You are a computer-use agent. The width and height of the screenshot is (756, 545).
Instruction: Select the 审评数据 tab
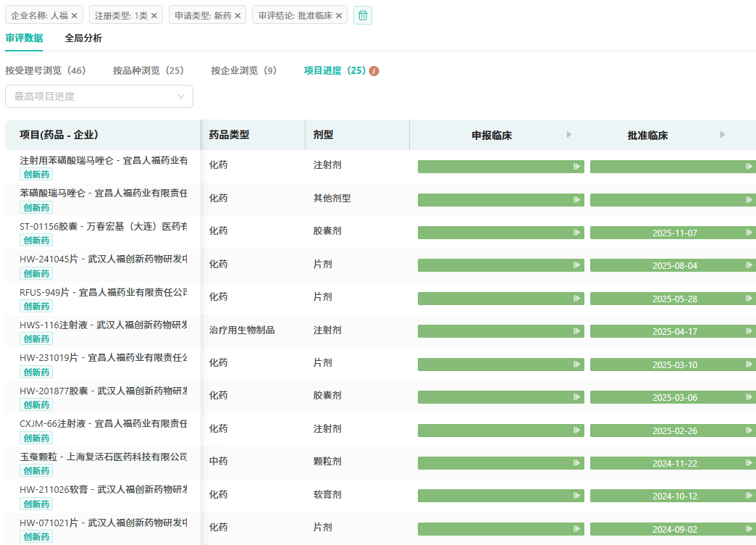pos(24,38)
